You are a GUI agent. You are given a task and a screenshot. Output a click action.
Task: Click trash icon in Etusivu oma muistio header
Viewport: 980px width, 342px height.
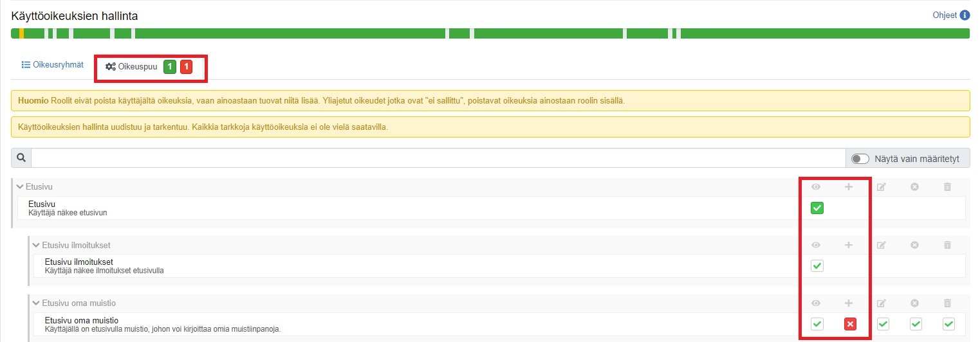click(947, 303)
